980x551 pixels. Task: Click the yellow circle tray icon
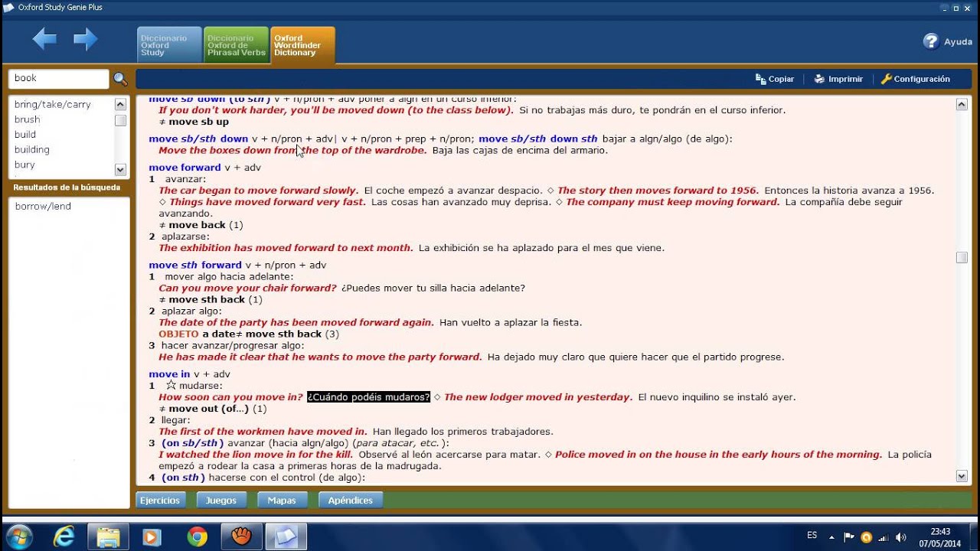[867, 536]
